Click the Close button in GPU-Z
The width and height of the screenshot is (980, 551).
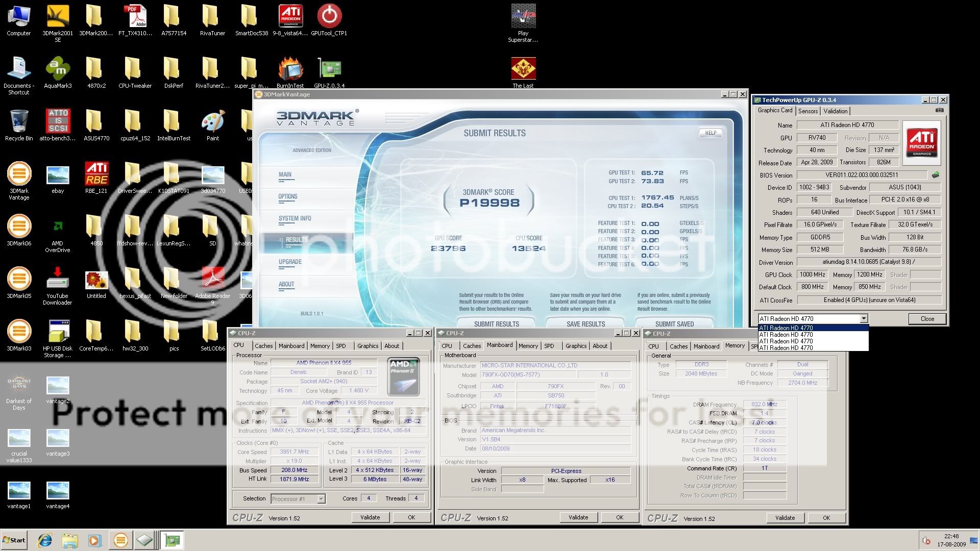click(927, 319)
